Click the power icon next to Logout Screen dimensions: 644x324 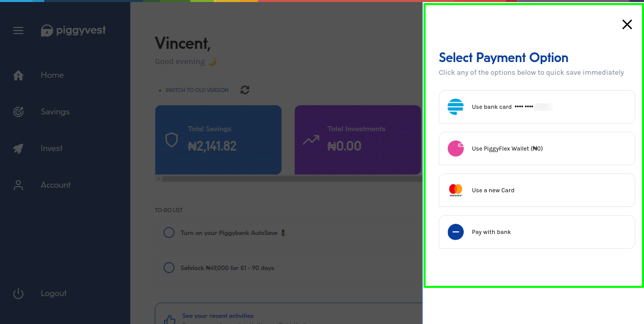coord(18,293)
